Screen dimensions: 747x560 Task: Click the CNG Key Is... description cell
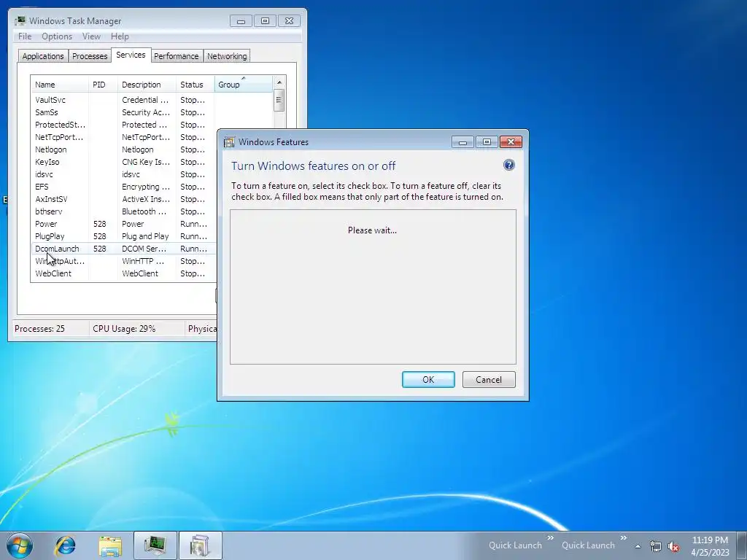(x=146, y=162)
